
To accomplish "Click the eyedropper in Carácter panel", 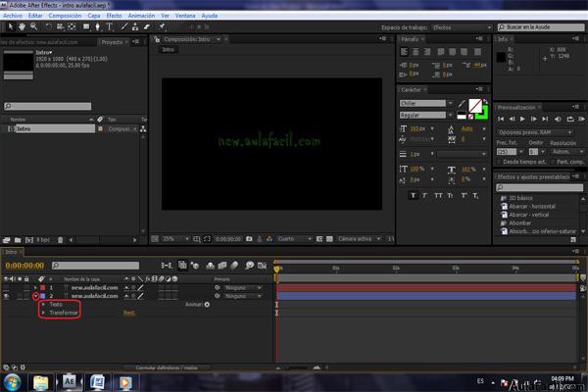I will click(x=462, y=103).
